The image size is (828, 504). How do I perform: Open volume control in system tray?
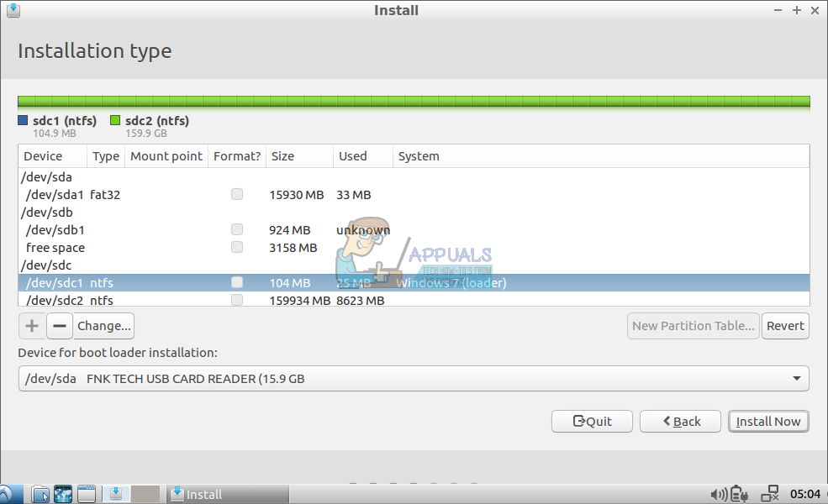(x=719, y=495)
